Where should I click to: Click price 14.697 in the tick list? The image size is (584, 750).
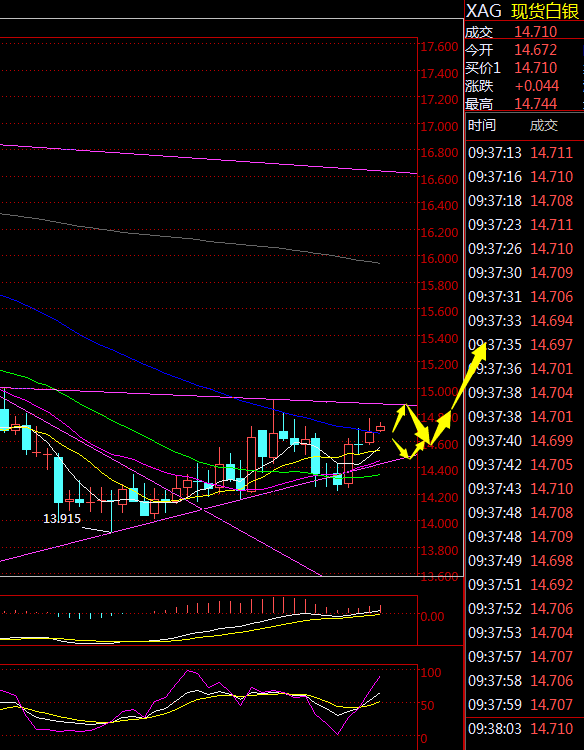[x=551, y=345]
